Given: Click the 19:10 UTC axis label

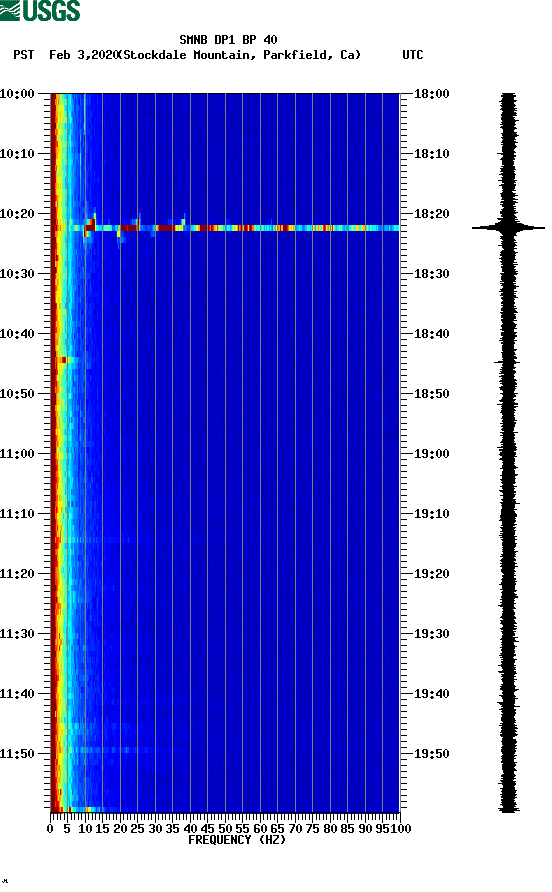Looking at the screenshot, I should [x=431, y=514].
